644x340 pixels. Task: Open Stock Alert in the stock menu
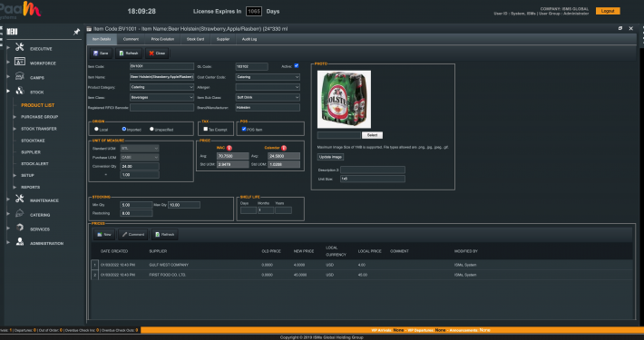[34, 163]
